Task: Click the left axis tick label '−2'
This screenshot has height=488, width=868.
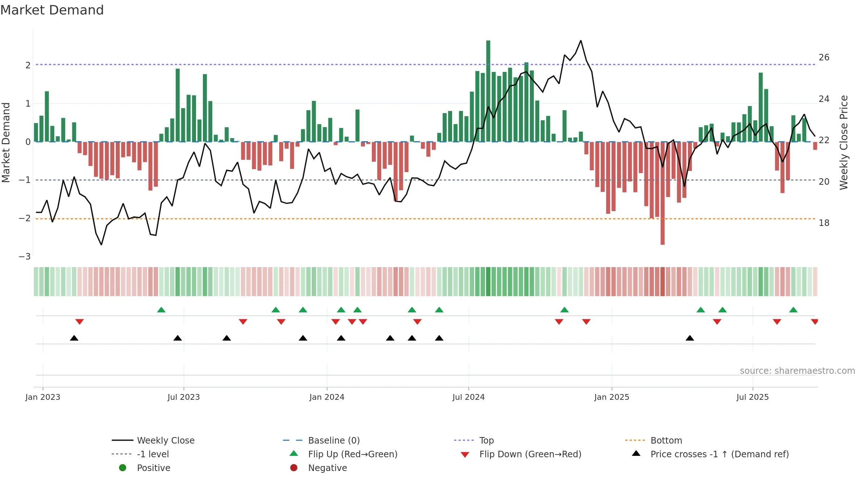Action: (25, 218)
